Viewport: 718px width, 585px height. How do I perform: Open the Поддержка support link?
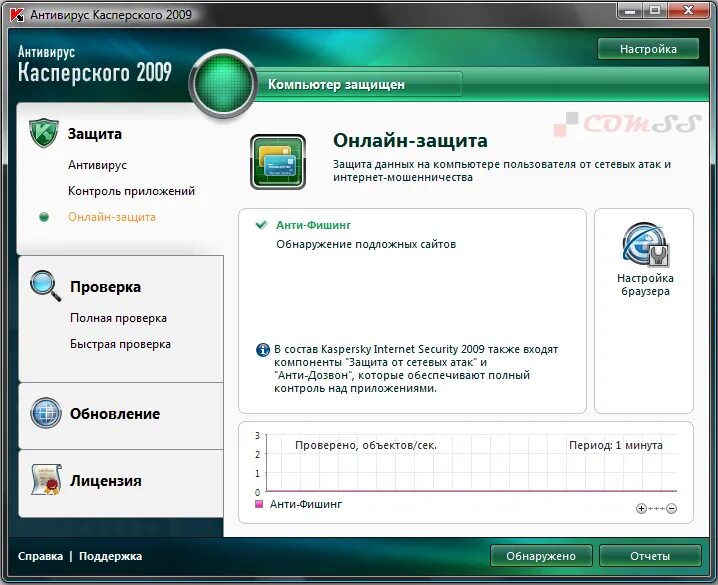click(x=110, y=556)
